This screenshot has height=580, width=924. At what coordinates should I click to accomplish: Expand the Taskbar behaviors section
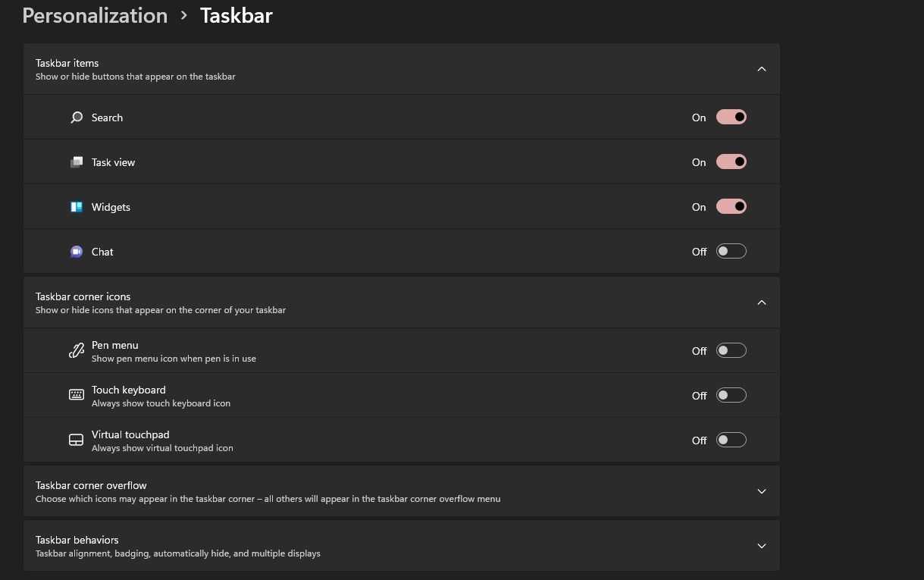coord(762,546)
